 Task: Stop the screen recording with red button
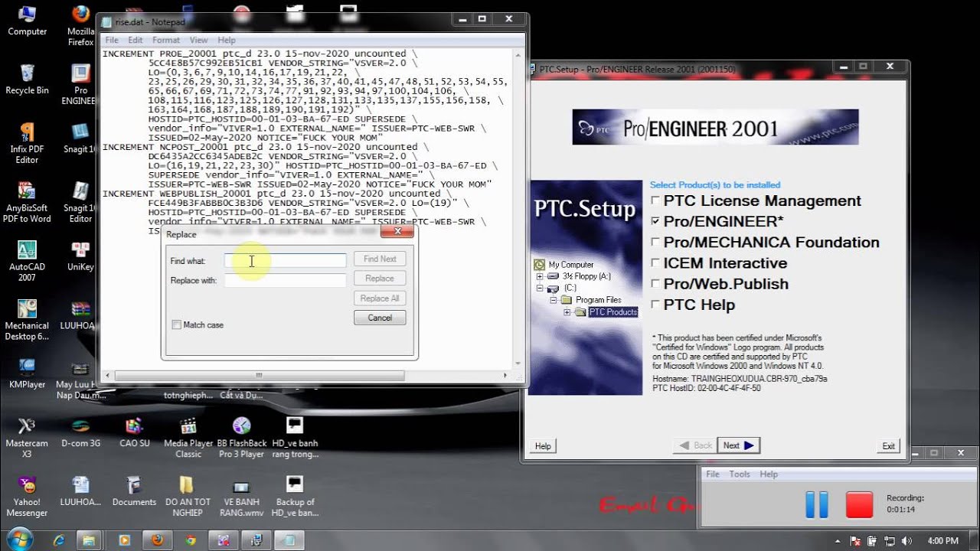(x=859, y=505)
